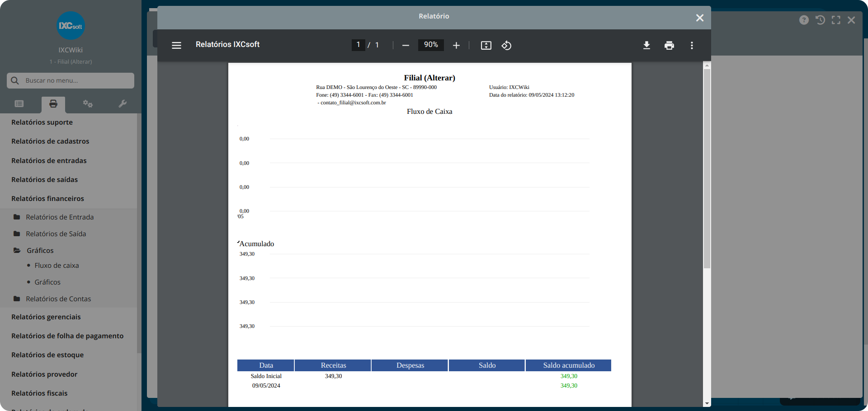The width and height of the screenshot is (868, 411).
Task: Click the Relatórios IXCsoft document title
Action: click(x=227, y=45)
